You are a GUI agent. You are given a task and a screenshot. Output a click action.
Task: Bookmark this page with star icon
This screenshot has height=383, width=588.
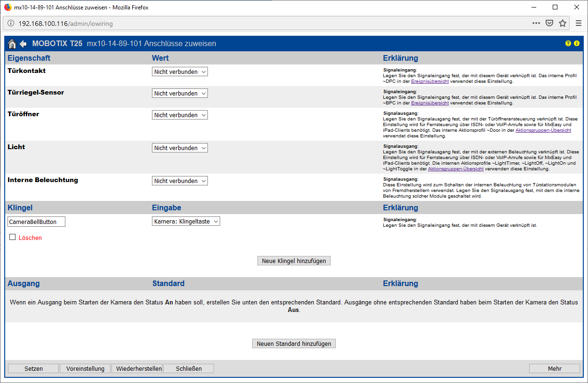tap(563, 23)
